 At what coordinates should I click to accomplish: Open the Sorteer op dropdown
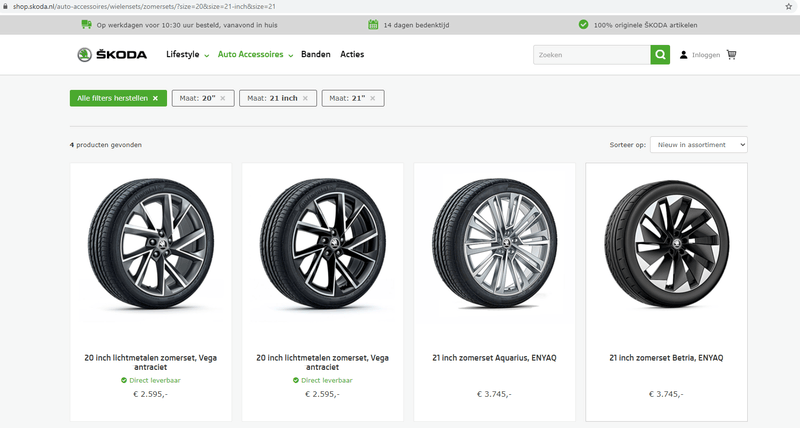[698, 145]
